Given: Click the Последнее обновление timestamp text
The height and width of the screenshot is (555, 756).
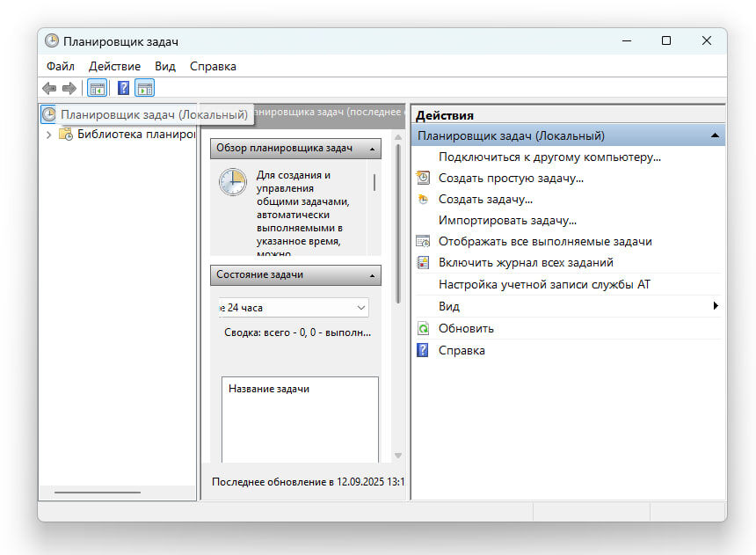Looking at the screenshot, I should [308, 482].
